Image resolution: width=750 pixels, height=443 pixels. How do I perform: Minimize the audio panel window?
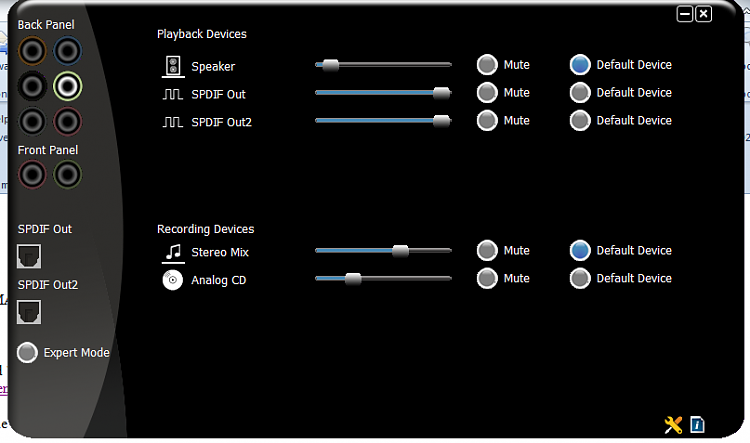point(685,14)
